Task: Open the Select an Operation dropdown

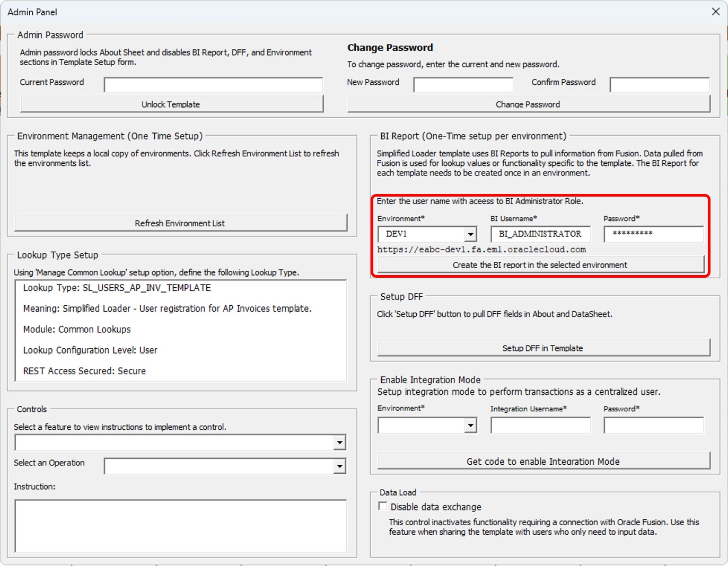Action: click(x=340, y=465)
